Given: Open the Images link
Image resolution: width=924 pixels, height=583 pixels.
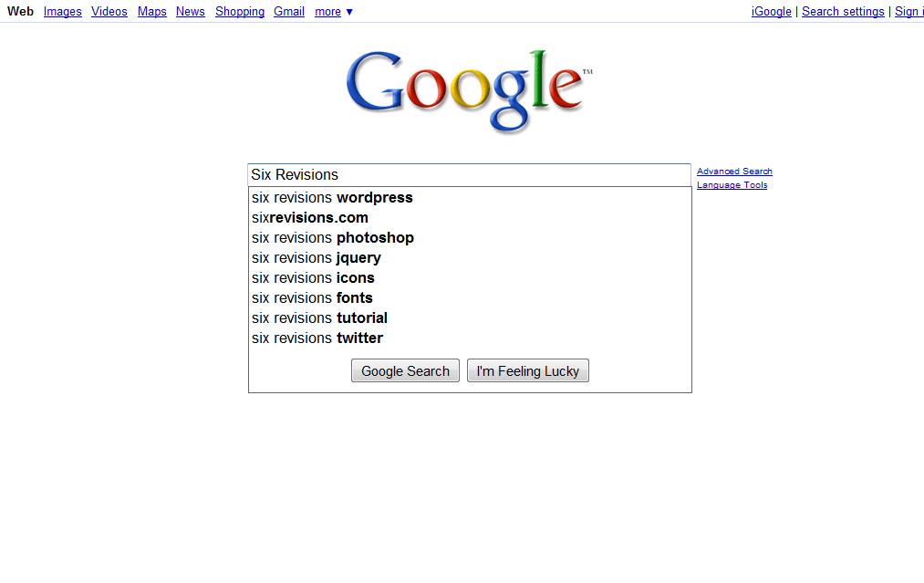Looking at the screenshot, I should pyautogui.click(x=62, y=11).
